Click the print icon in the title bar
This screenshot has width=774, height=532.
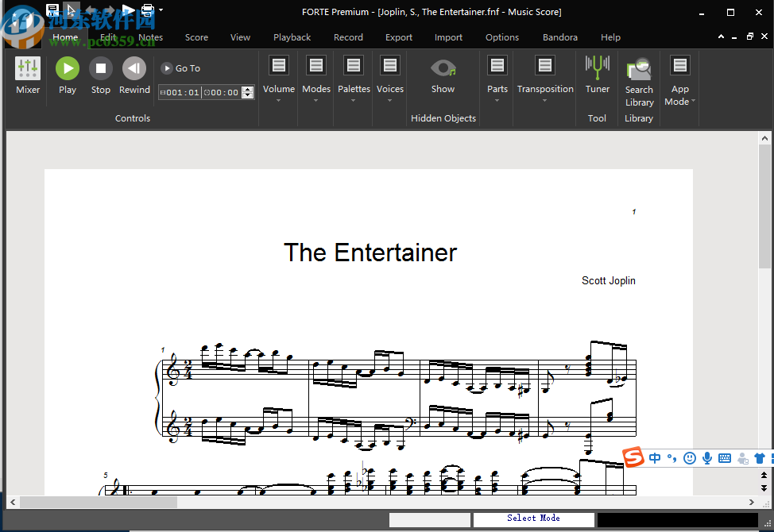click(147, 10)
